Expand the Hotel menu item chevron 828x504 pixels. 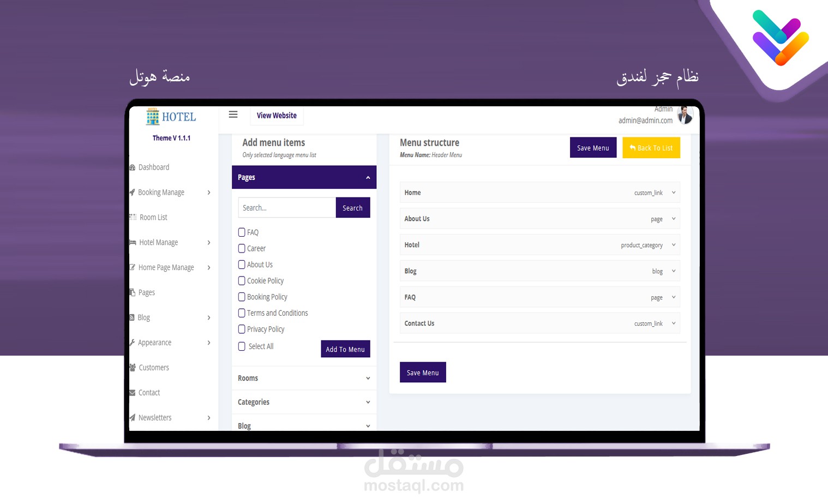tap(674, 245)
